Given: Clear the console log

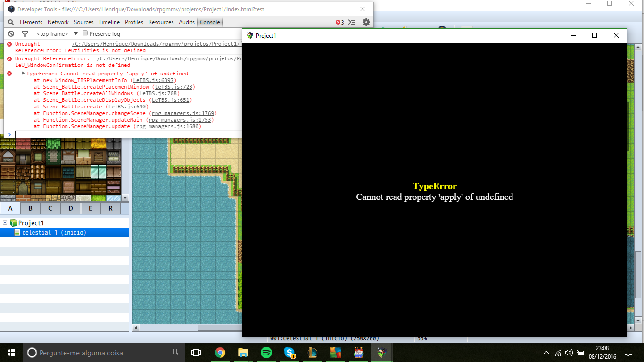Looking at the screenshot, I should pos(11,34).
